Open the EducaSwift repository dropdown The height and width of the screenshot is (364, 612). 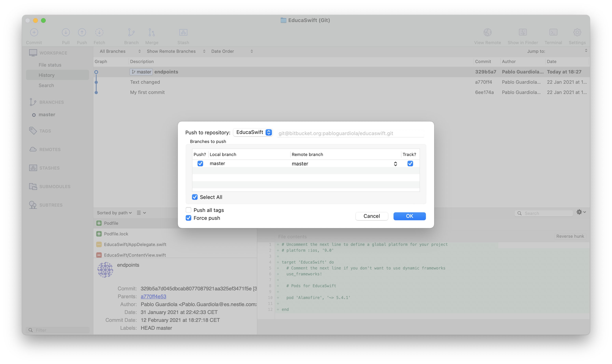(253, 132)
